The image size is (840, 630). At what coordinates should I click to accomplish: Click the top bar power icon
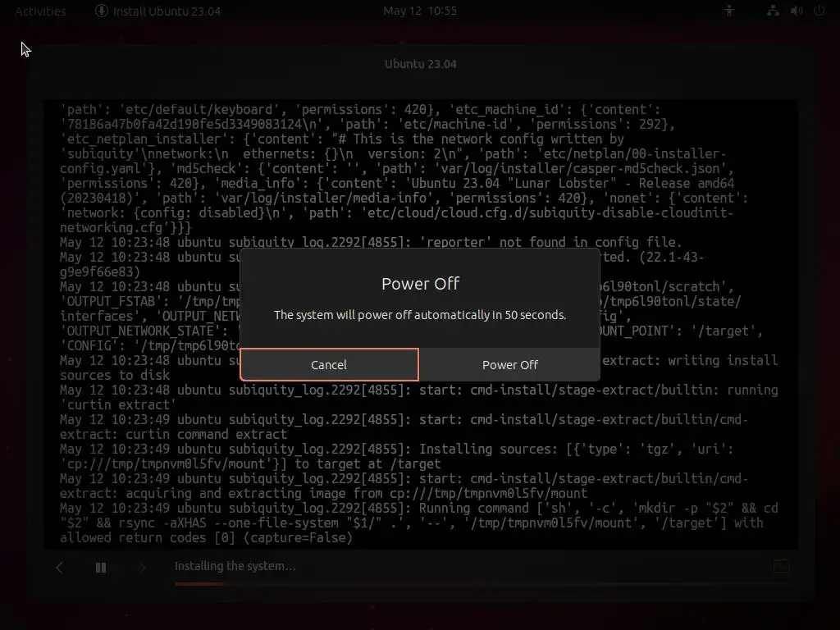click(819, 11)
